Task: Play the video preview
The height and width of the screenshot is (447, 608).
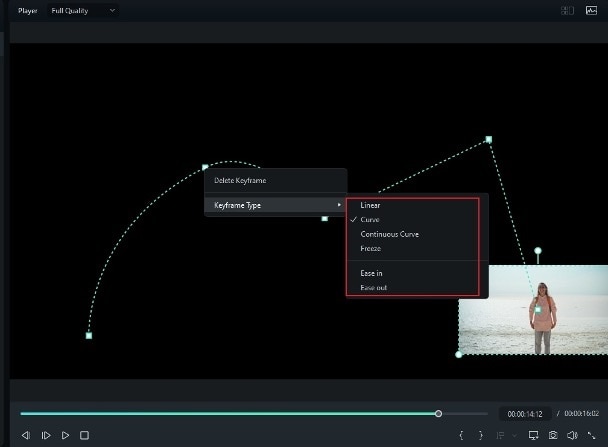Action: (66, 435)
